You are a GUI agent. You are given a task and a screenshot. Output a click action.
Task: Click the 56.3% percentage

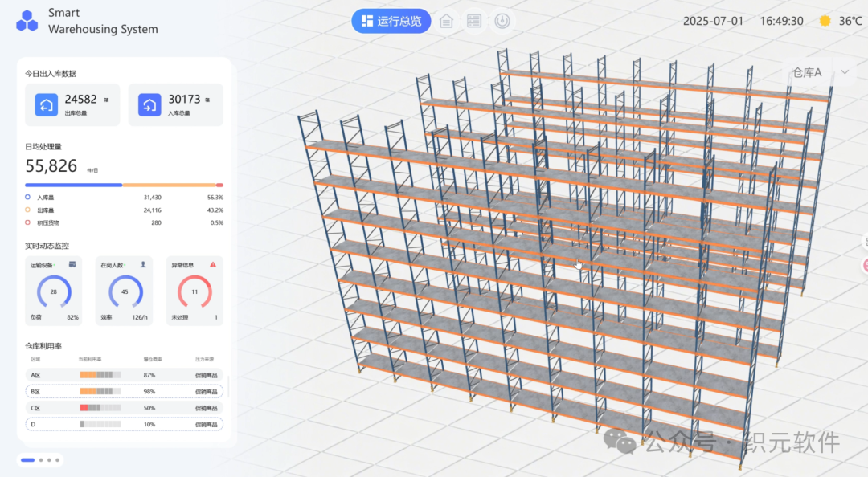tap(215, 197)
